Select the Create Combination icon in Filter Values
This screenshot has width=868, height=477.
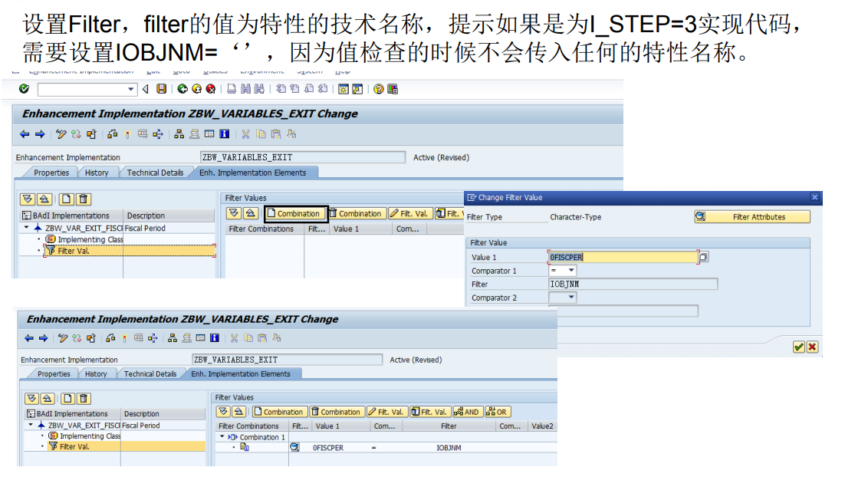[279, 411]
